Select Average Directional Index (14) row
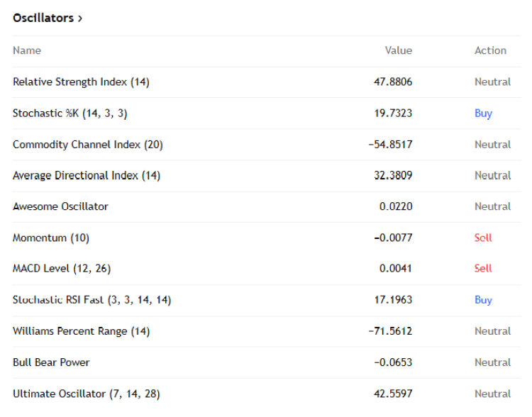The height and width of the screenshot is (417, 532). 87,176
